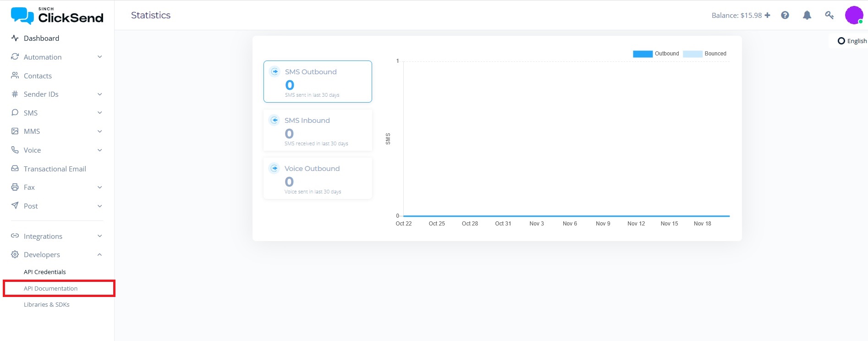Open API Credentials link

(x=45, y=272)
